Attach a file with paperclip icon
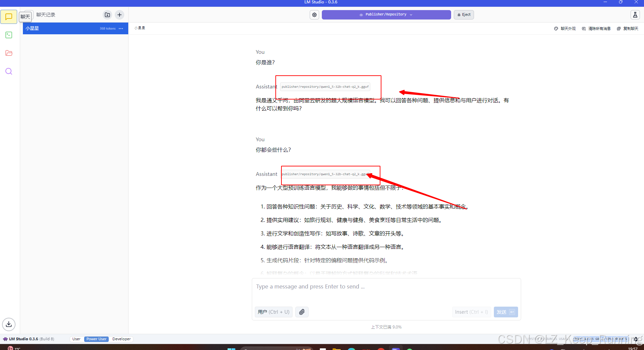Image resolution: width=644 pixels, height=350 pixels. pyautogui.click(x=302, y=312)
